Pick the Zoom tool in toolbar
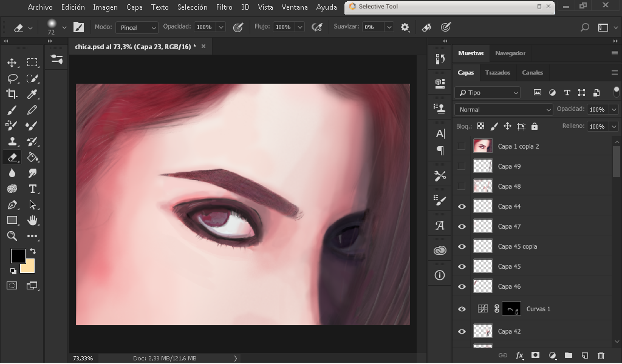The image size is (622, 364). pos(12,236)
